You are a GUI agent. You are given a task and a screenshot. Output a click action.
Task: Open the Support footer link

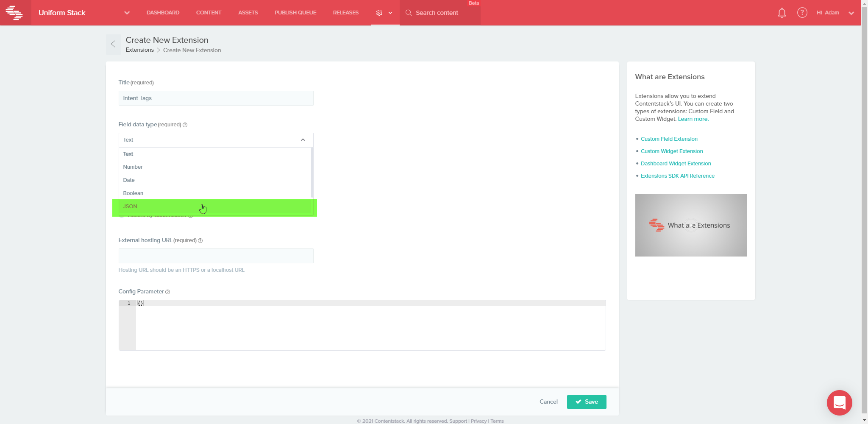pyautogui.click(x=458, y=421)
